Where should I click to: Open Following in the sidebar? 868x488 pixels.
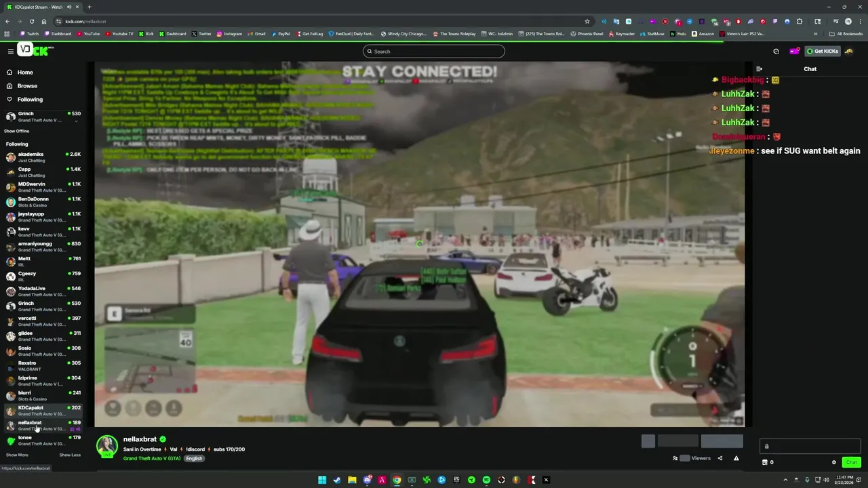[x=30, y=100]
